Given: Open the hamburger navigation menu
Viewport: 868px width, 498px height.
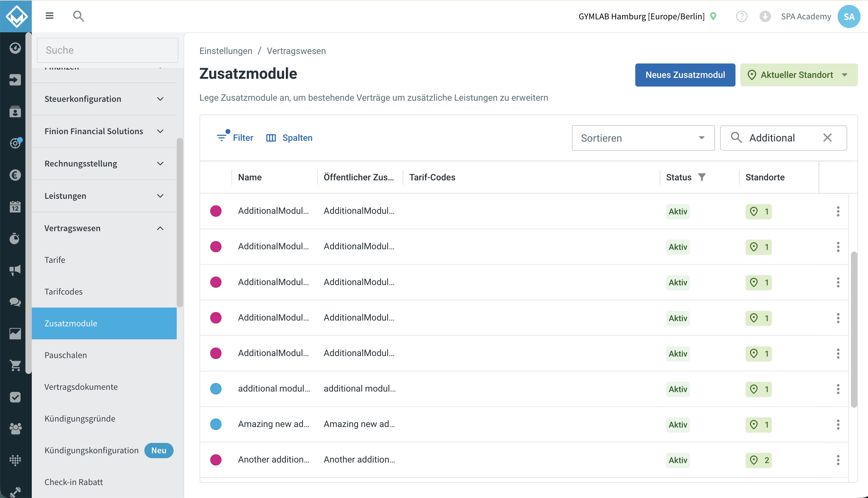Looking at the screenshot, I should pos(50,16).
